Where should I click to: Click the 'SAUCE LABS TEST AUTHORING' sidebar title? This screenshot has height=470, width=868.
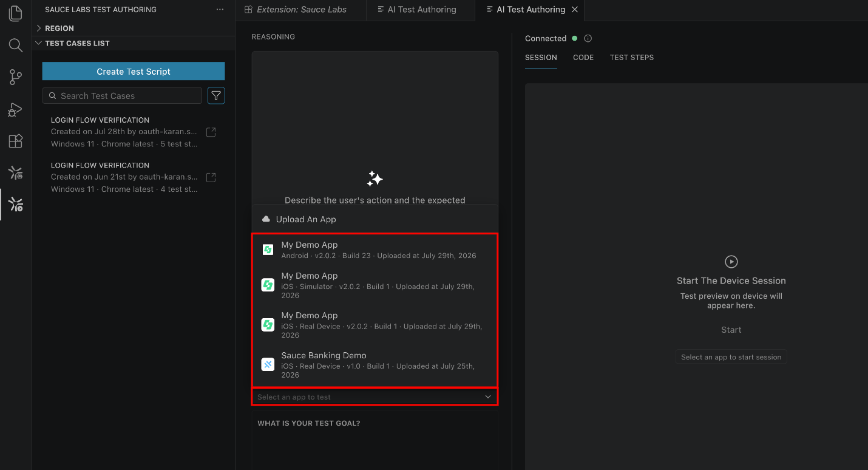101,10
